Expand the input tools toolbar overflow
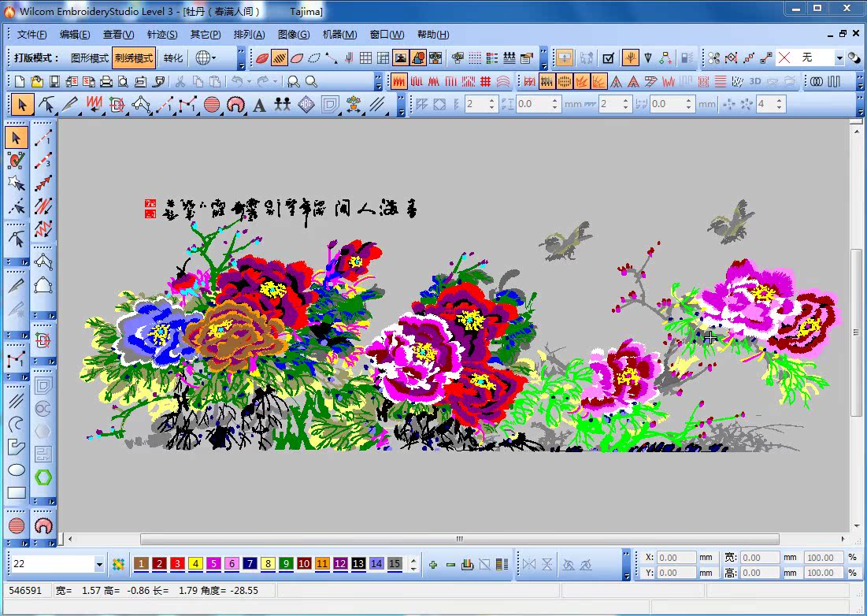This screenshot has width=867, height=616. (402, 104)
